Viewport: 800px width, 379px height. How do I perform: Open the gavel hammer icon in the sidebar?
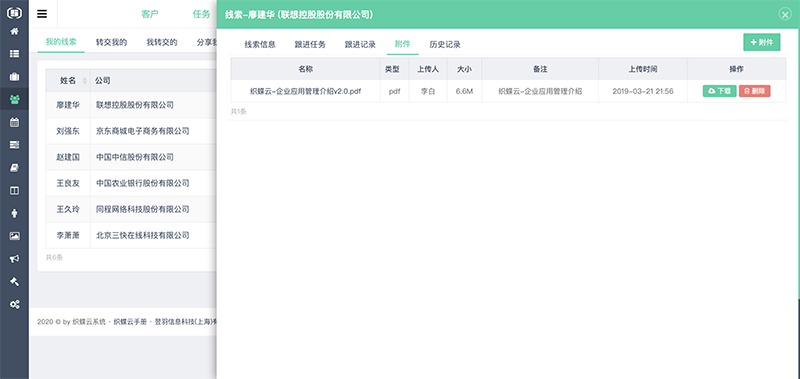(14, 282)
